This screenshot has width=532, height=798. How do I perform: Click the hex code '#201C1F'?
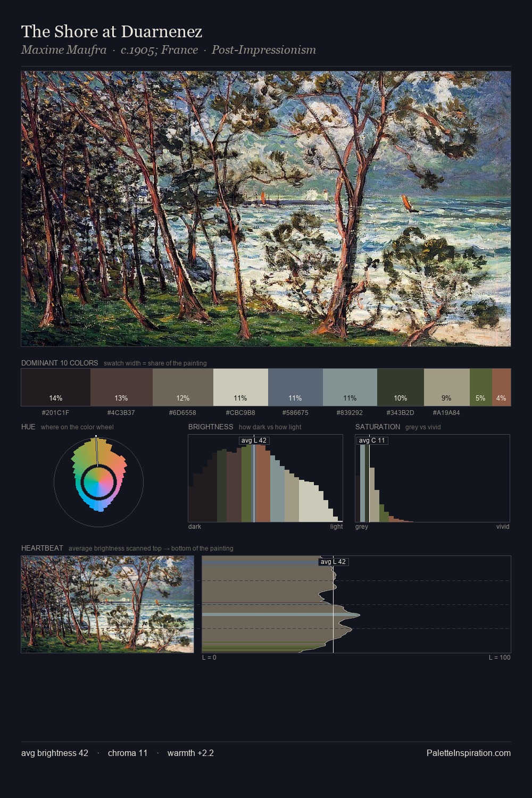(x=55, y=412)
